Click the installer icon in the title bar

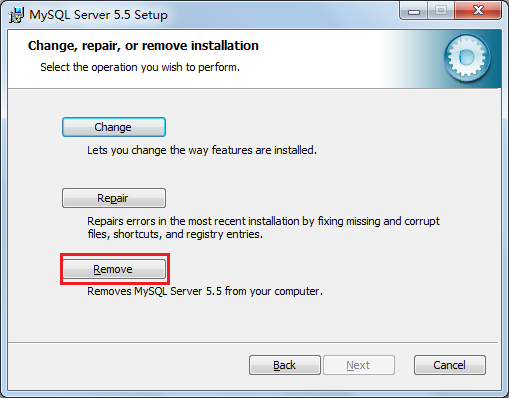coord(16,15)
